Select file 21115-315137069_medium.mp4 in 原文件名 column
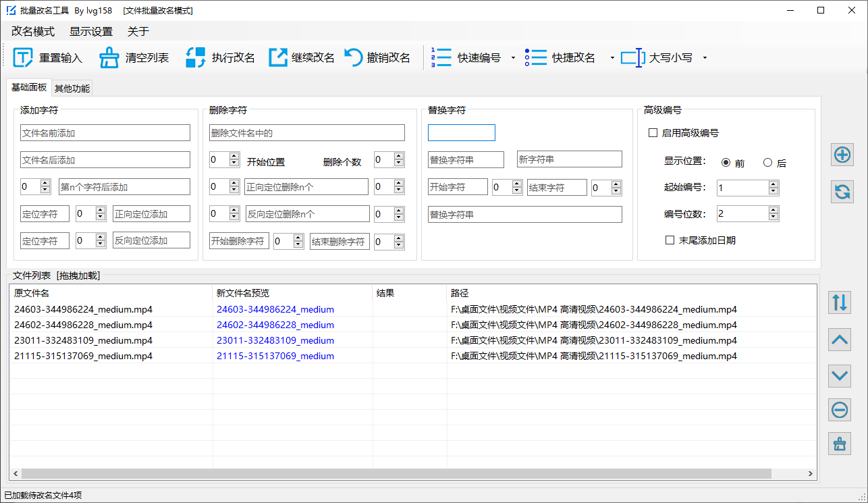 (x=84, y=356)
